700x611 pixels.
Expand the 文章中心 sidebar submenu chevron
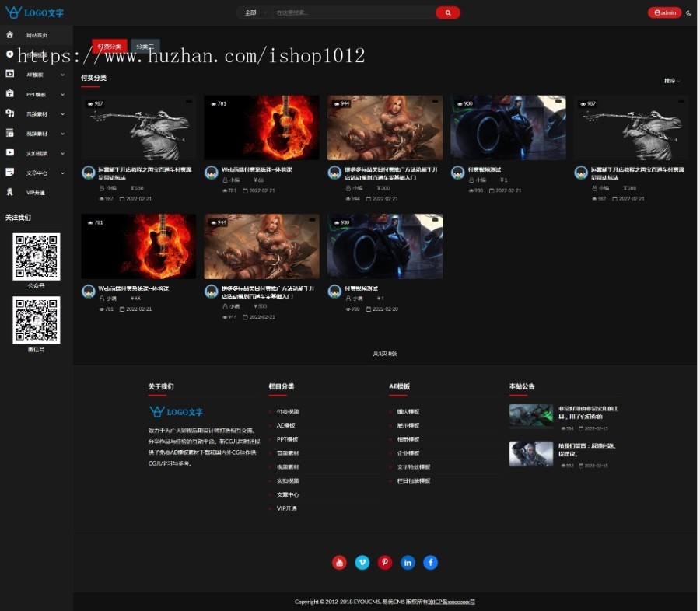[x=62, y=173]
